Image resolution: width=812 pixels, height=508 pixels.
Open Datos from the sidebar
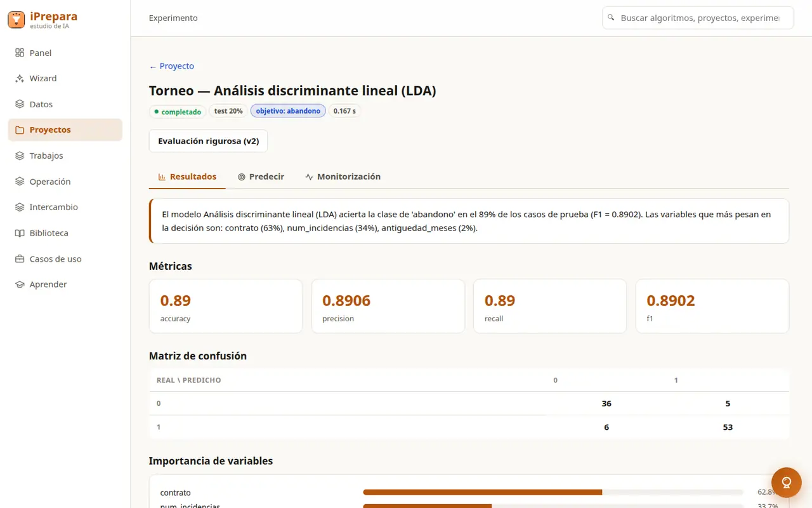pos(65,104)
